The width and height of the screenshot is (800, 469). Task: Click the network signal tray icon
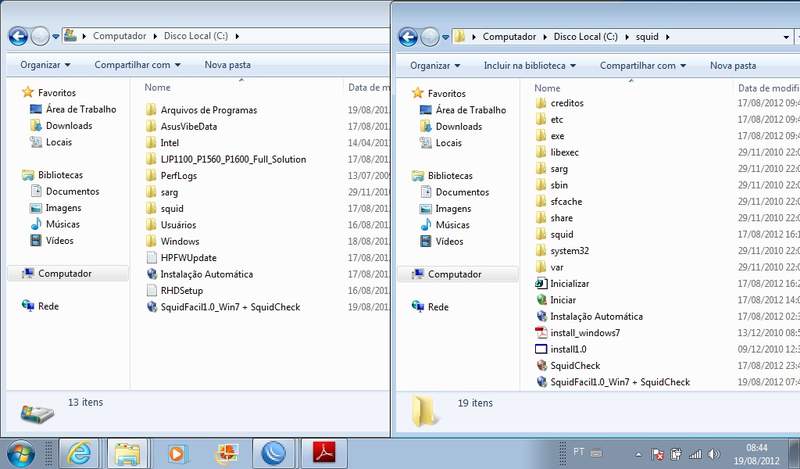point(695,453)
